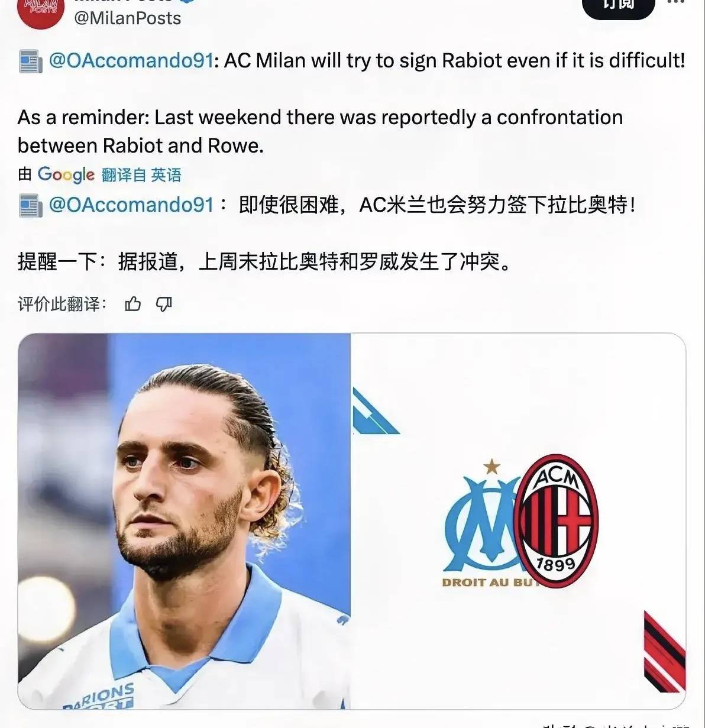Click the 订阅 subscribe button
This screenshot has height=728, width=705.
click(619, 7)
